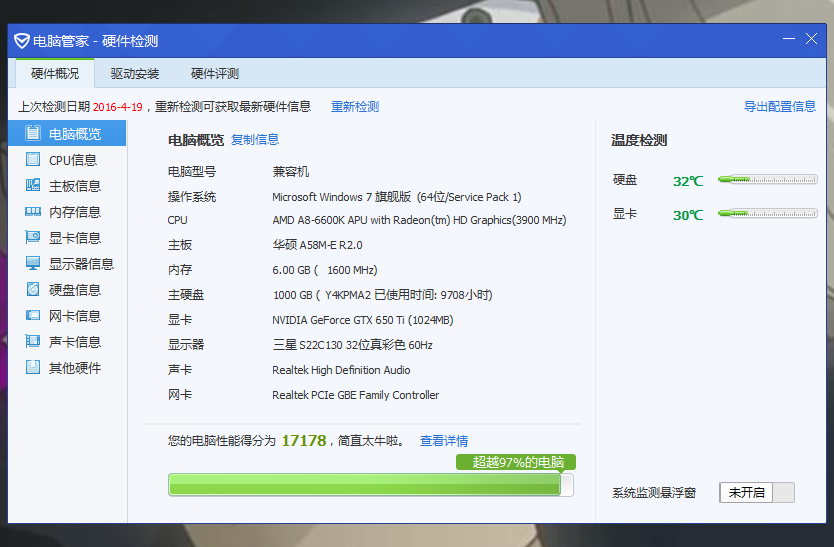
Task: Click the 内存信息 memory icon
Action: [33, 212]
